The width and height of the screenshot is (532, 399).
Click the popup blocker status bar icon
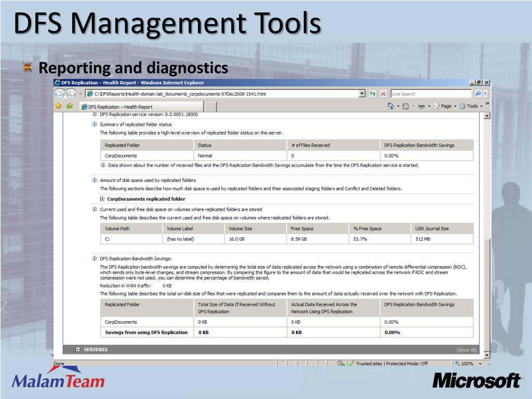click(341, 363)
